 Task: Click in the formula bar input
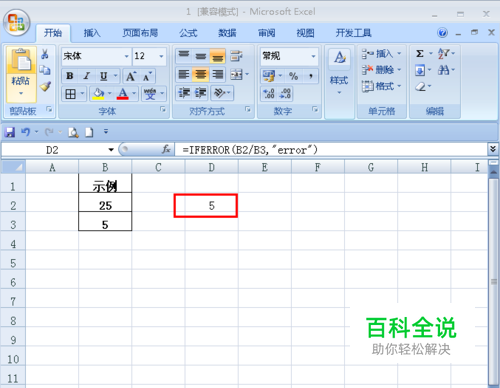point(331,150)
